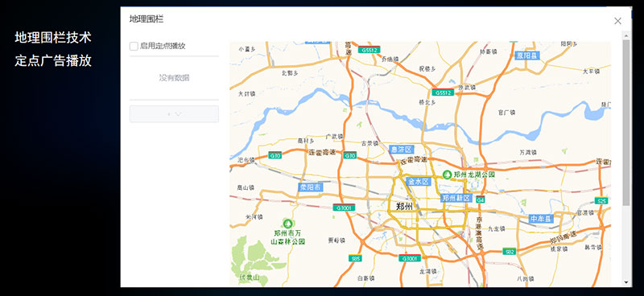Image resolution: width=644 pixels, height=296 pixels.
Task: Select the 荥阳市 city label
Action: click(x=311, y=187)
